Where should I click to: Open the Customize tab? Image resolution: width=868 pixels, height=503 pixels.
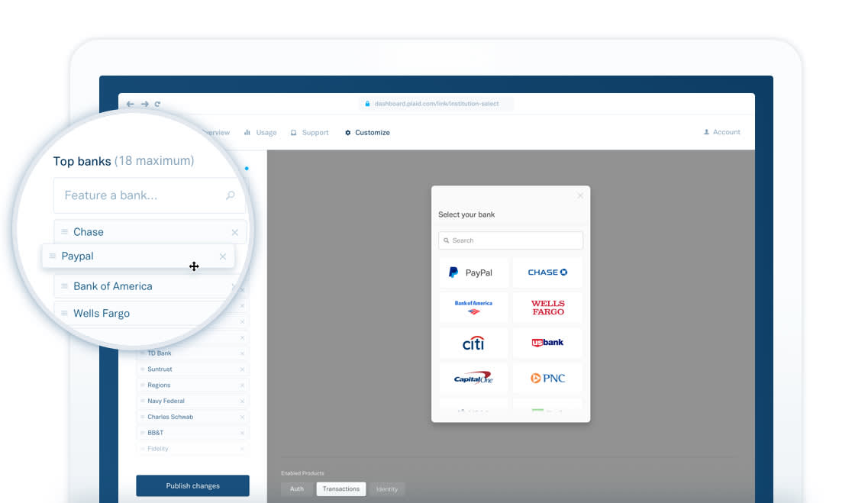(x=367, y=133)
